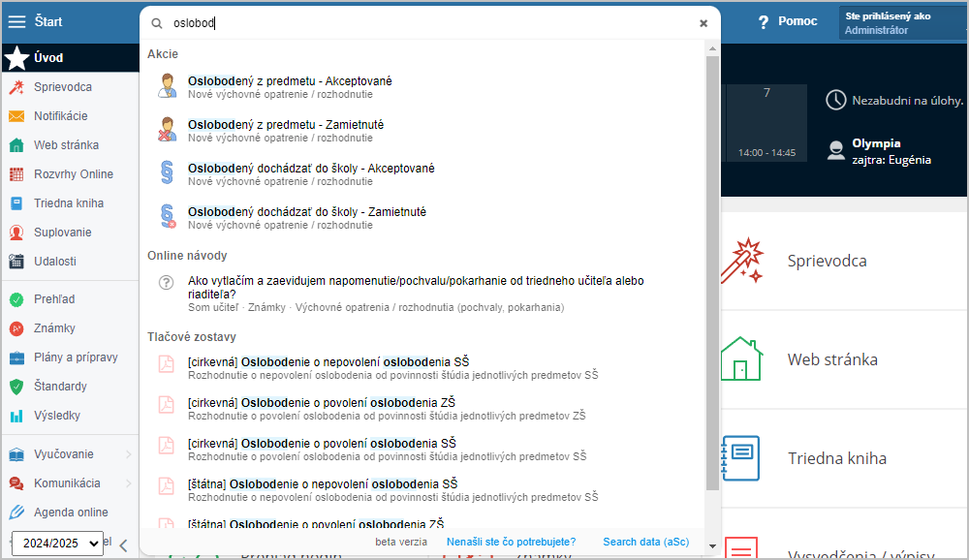This screenshot has height=560, width=969.
Task: Click the clock icon beside Nezabudni na úlohy
Action: click(835, 100)
